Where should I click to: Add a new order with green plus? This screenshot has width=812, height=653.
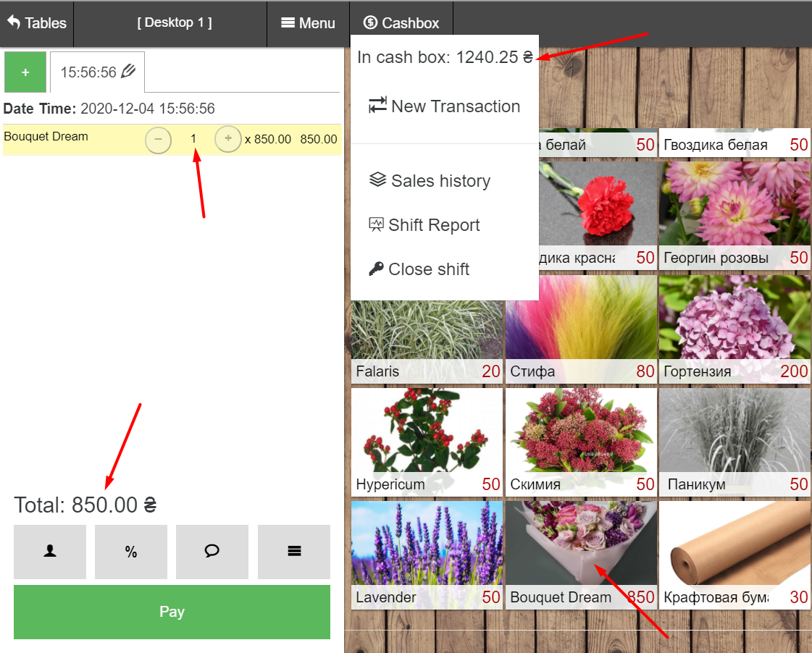tap(25, 72)
